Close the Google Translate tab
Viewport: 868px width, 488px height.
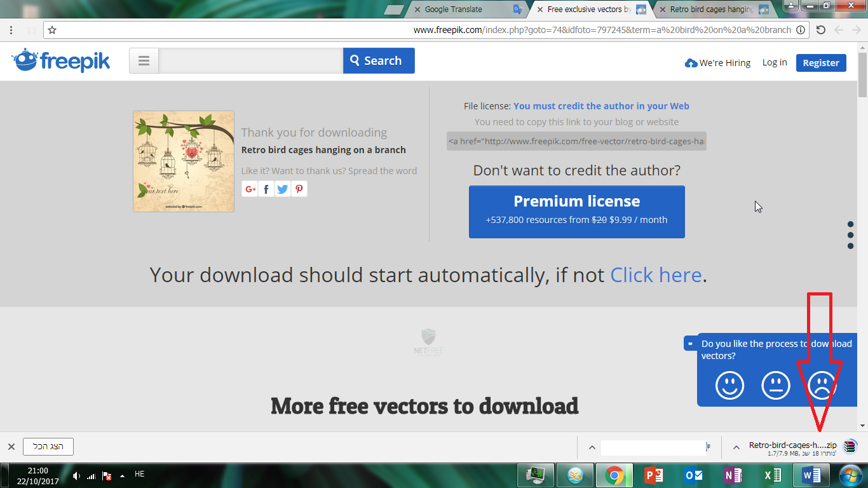pos(417,10)
